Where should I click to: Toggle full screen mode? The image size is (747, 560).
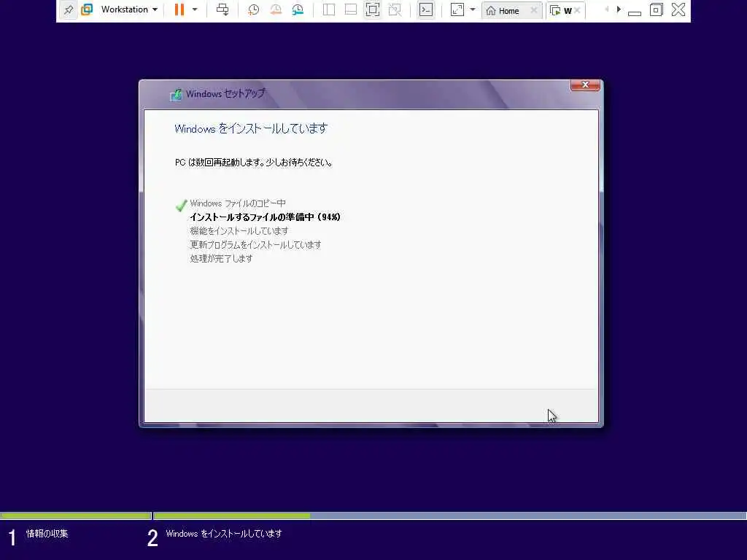coord(373,9)
